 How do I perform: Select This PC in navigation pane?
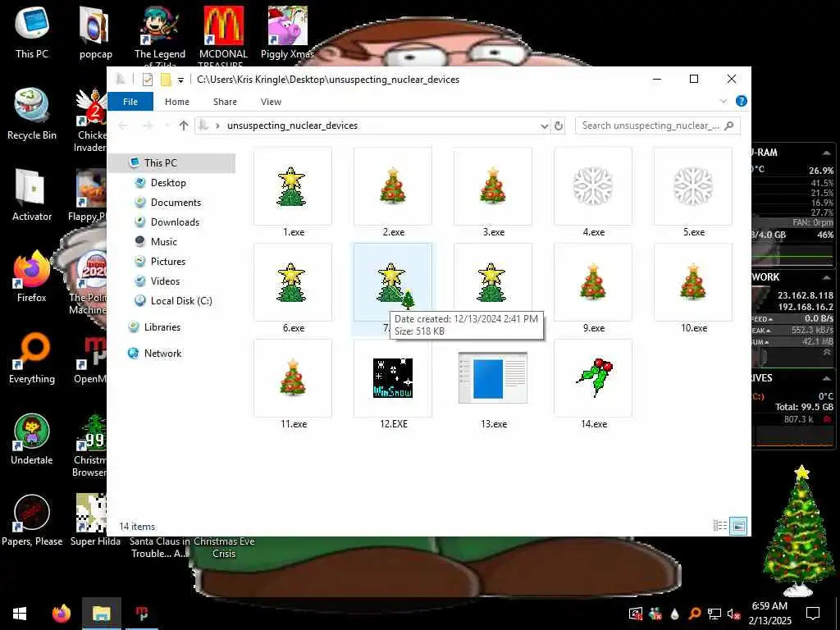[171, 163]
